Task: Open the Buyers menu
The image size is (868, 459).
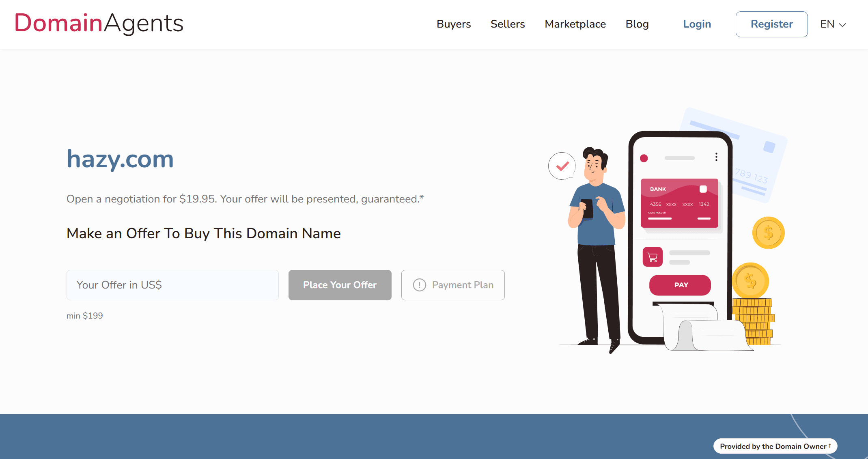Action: pos(454,24)
